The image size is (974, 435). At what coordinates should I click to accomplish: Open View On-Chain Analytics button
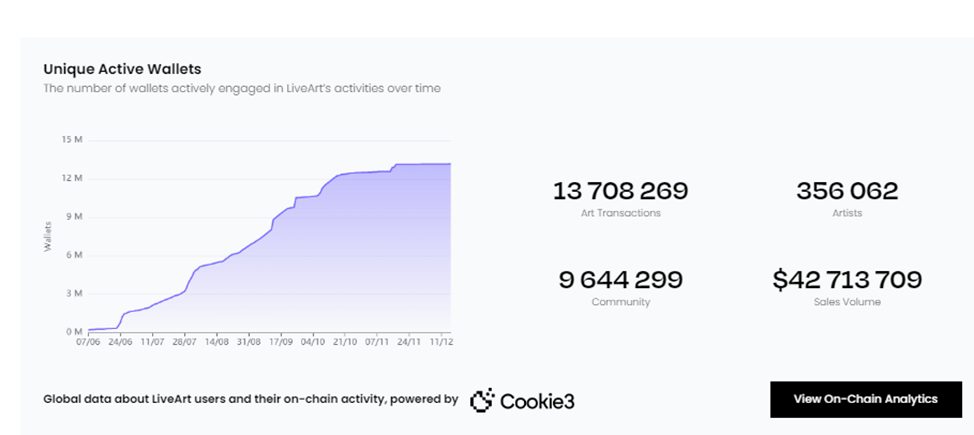click(x=865, y=399)
